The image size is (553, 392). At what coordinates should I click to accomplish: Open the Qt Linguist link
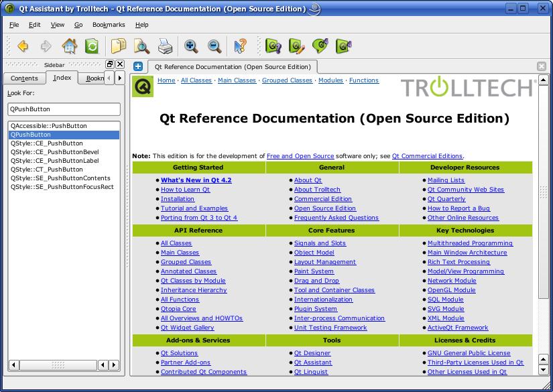coord(311,371)
